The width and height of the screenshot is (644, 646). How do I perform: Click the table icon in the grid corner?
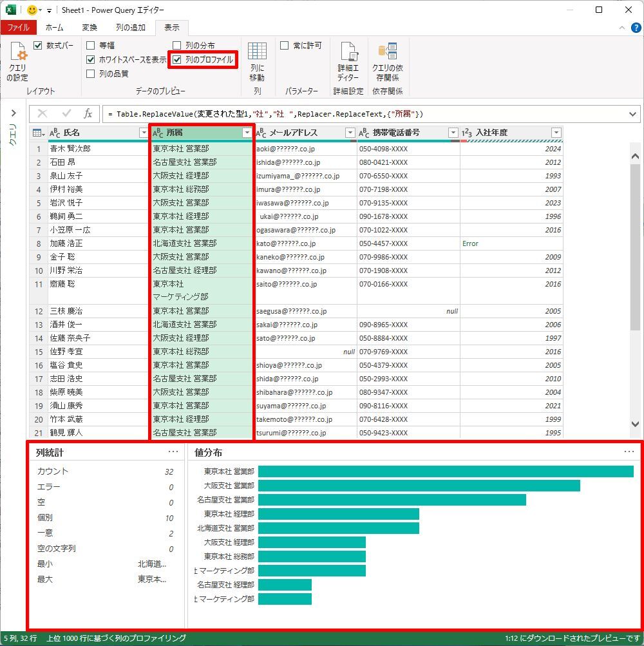[38, 133]
